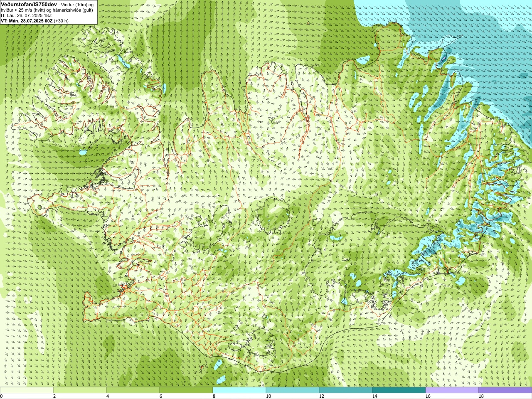Click the 10–12 m/s turquoise legend swatch

pyautogui.click(x=293, y=390)
